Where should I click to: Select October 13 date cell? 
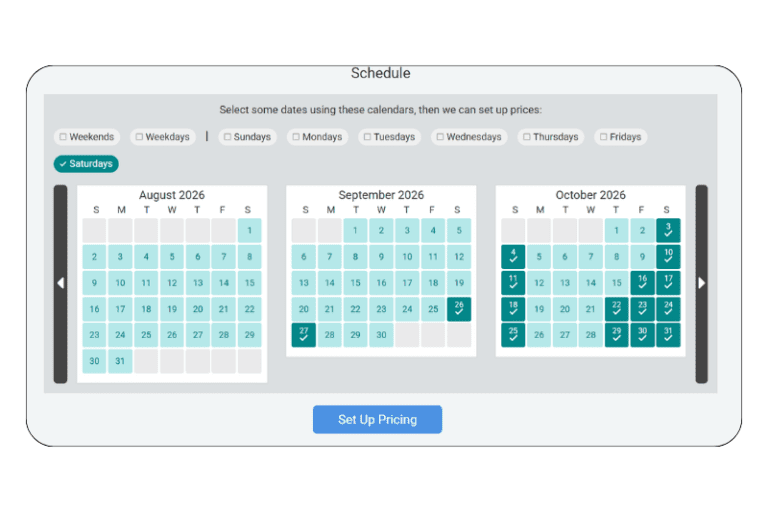click(x=564, y=283)
